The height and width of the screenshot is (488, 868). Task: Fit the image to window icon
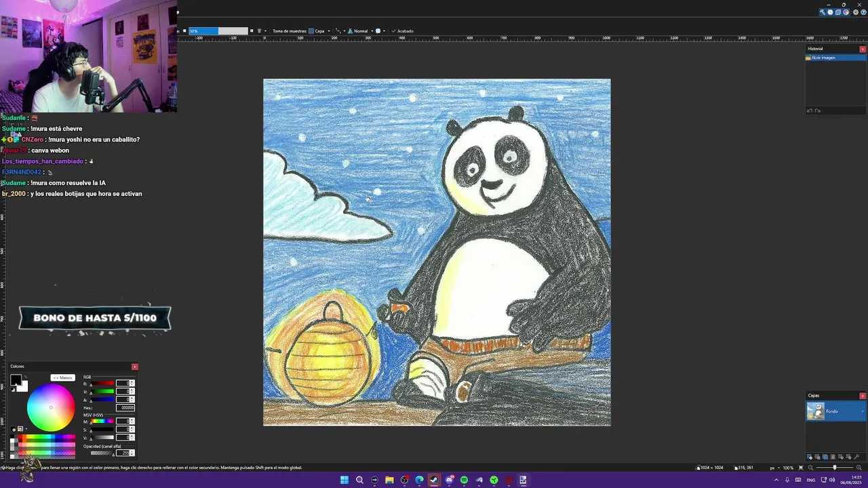point(801,468)
